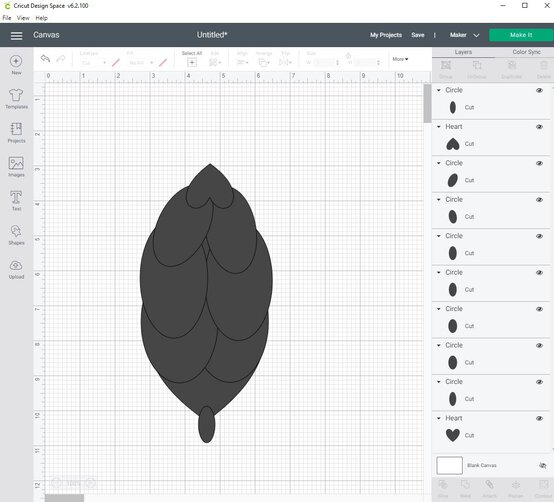Create a New project from sidebar

[x=16, y=65]
